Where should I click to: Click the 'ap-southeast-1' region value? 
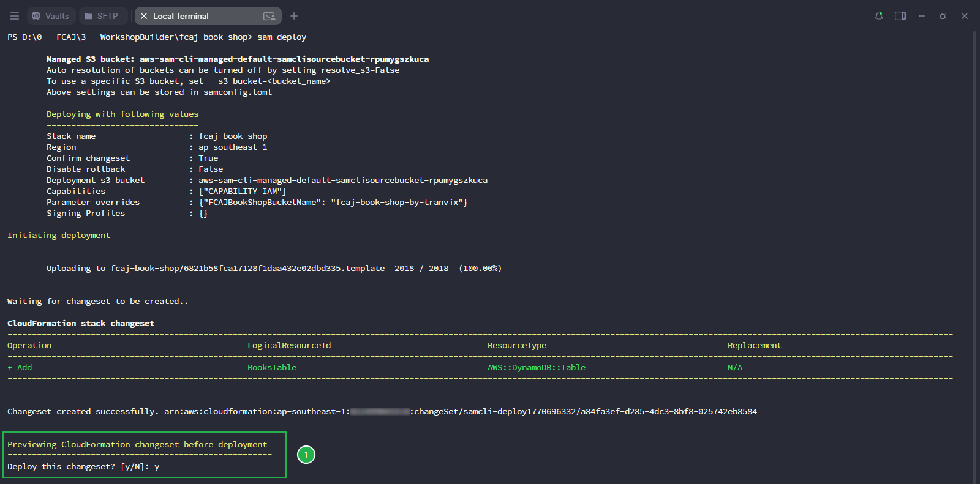click(x=233, y=147)
